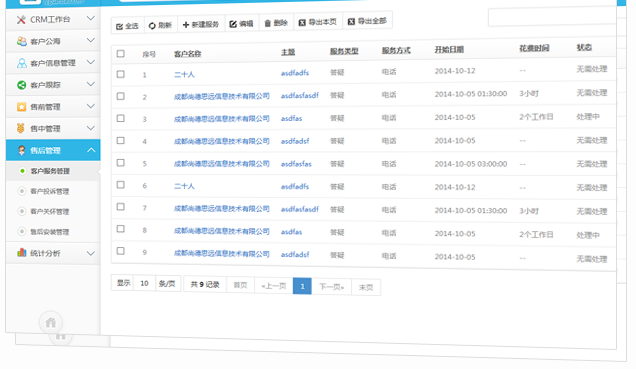Check the checkbox for row 2
The image size is (636, 369).
pyautogui.click(x=120, y=96)
